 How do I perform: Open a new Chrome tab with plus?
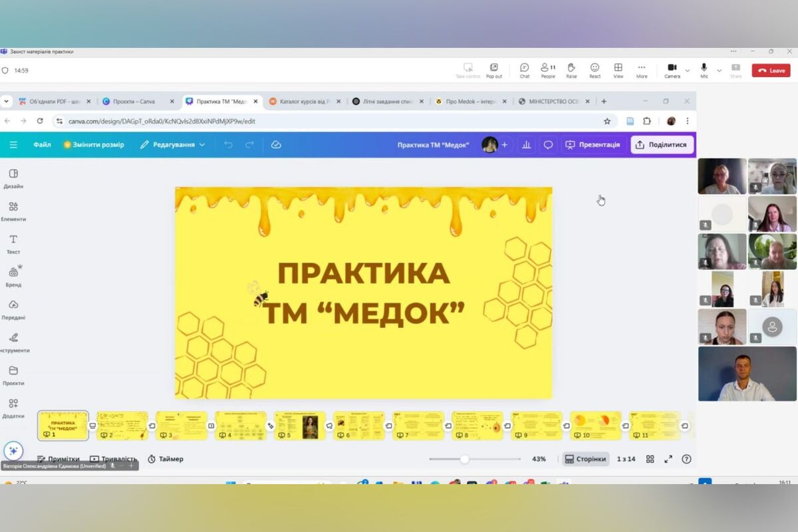point(604,102)
